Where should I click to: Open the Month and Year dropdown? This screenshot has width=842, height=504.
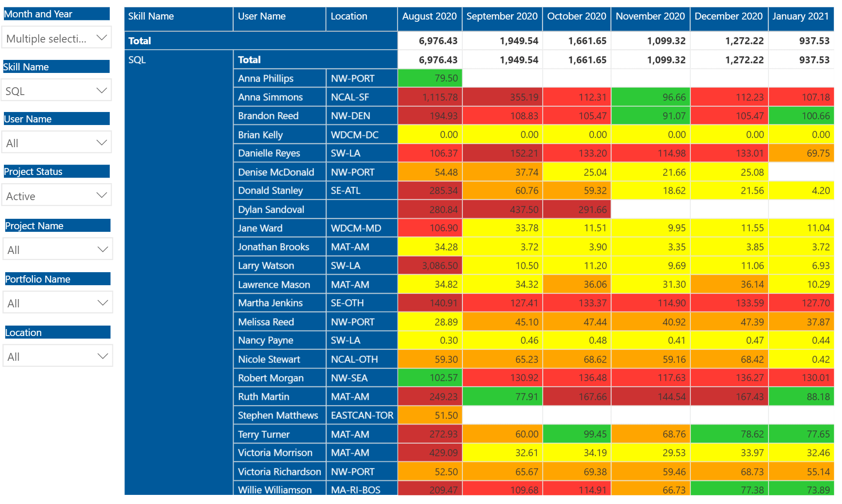(x=56, y=38)
